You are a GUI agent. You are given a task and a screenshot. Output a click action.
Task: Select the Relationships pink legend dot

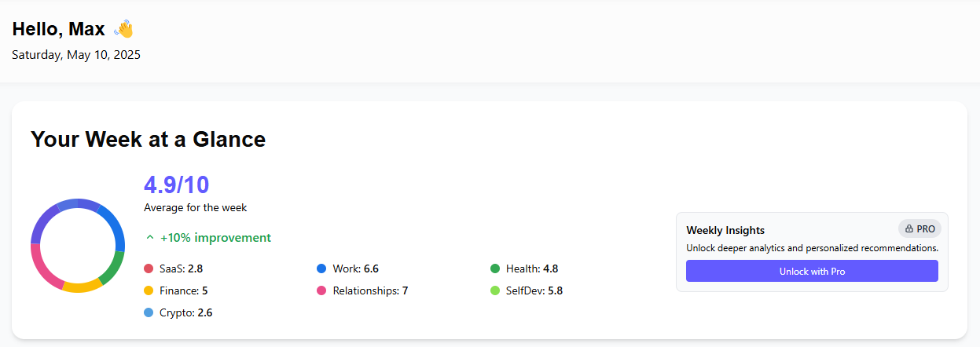(x=321, y=290)
